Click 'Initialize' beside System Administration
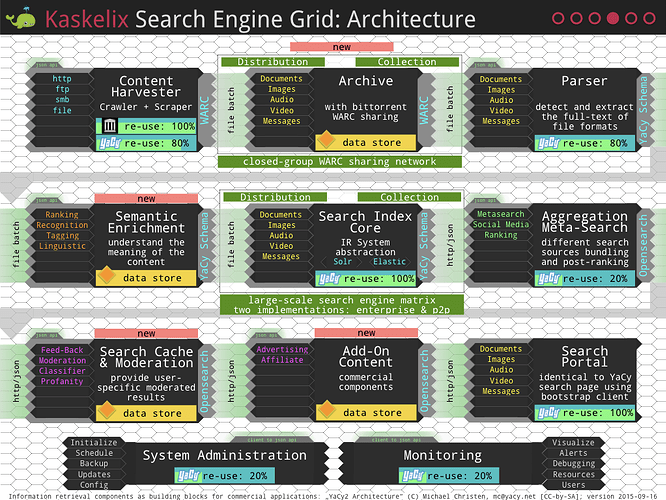This screenshot has width=666, height=500. click(94, 443)
